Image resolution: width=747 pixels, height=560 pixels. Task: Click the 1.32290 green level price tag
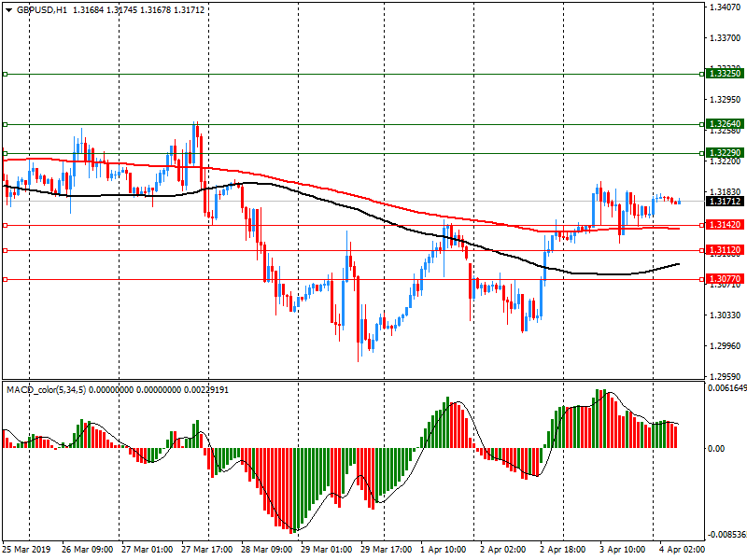click(x=725, y=153)
